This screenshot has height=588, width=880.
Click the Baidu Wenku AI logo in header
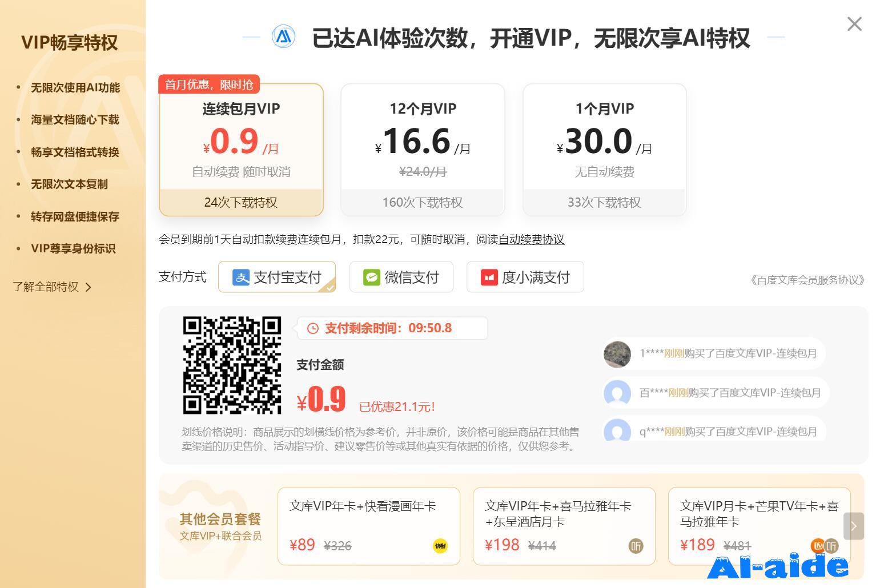pyautogui.click(x=284, y=37)
